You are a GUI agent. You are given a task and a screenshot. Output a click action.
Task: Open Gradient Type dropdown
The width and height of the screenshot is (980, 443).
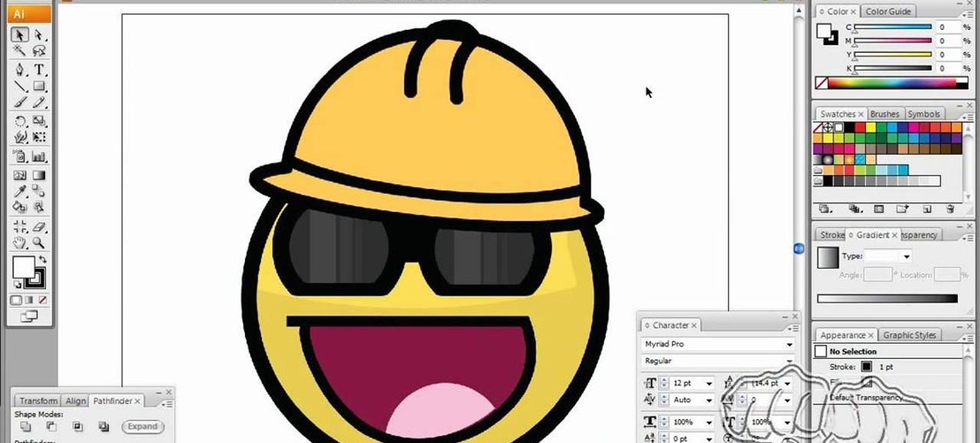906,256
